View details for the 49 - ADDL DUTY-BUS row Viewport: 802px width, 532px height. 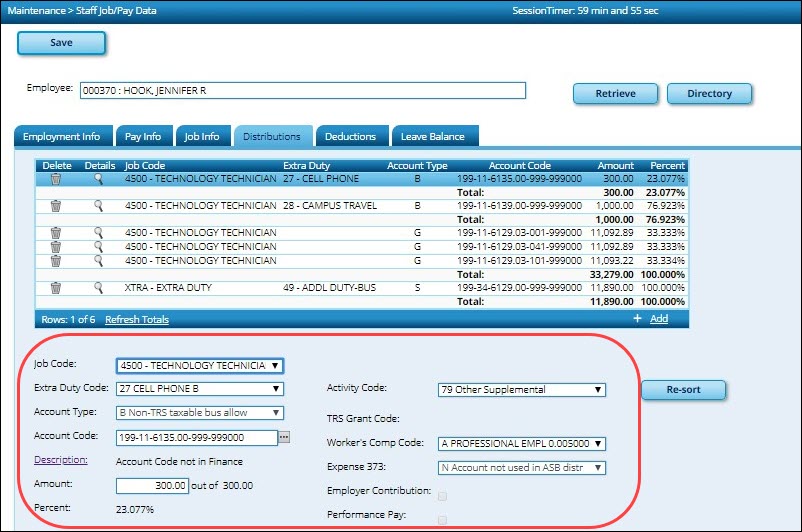[99, 287]
